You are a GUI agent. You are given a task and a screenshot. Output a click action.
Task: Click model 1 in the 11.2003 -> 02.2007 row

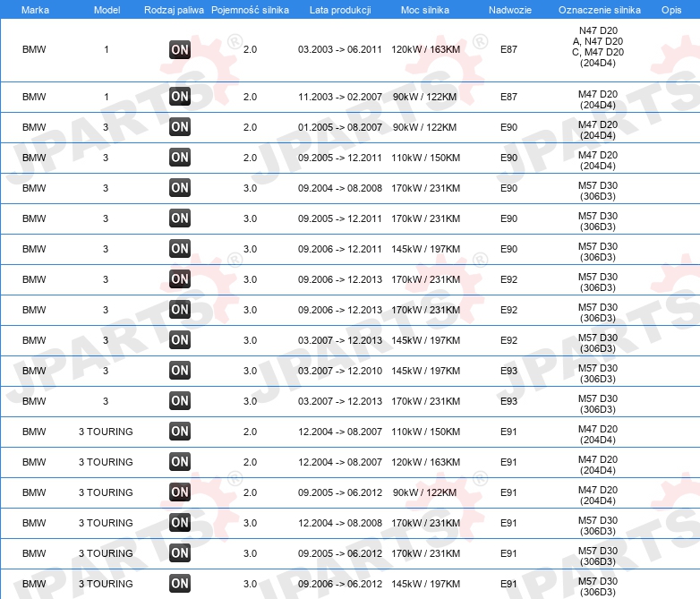(x=107, y=97)
